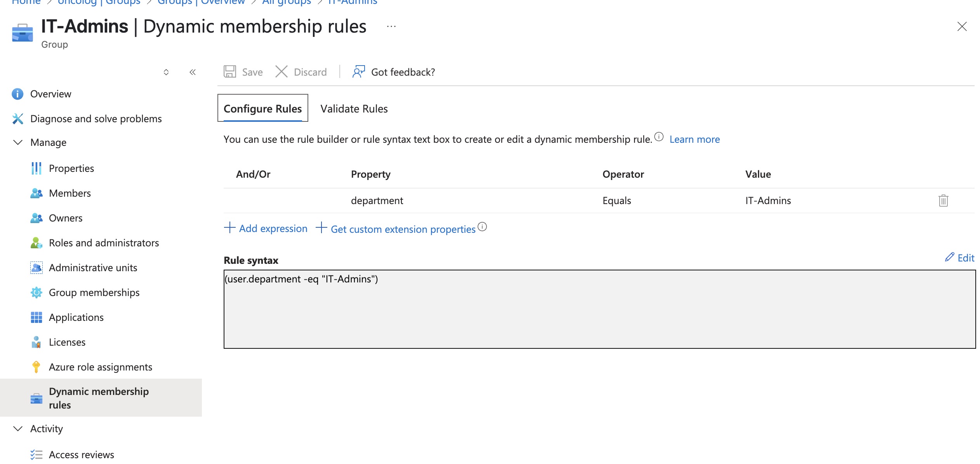
Task: Click inside the Rule syntax text box
Action: (x=599, y=309)
